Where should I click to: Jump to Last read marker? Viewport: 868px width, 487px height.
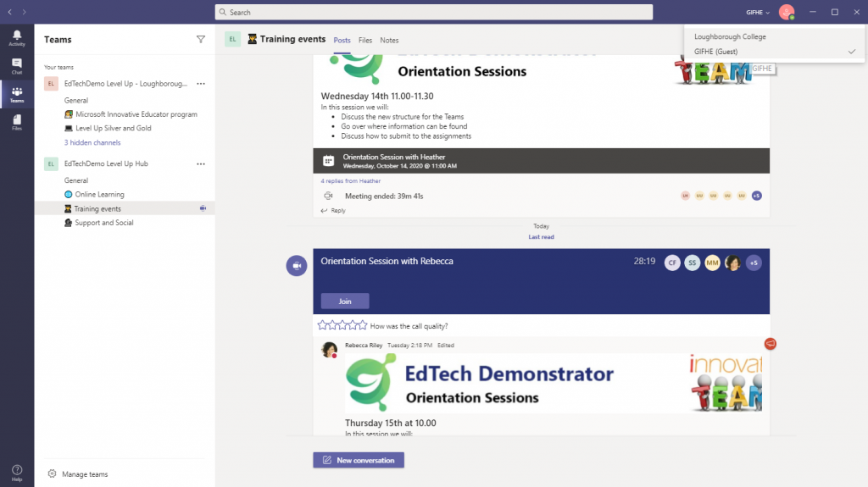[x=541, y=237]
